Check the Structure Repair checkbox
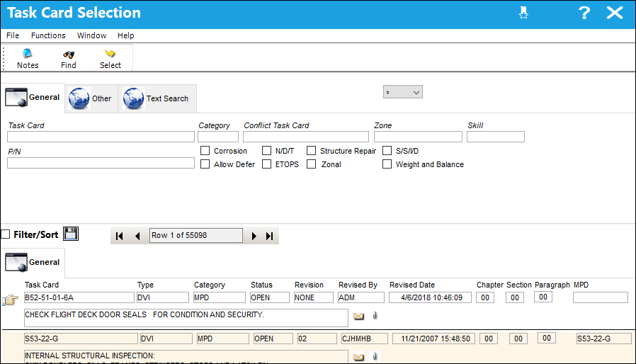 click(x=311, y=151)
